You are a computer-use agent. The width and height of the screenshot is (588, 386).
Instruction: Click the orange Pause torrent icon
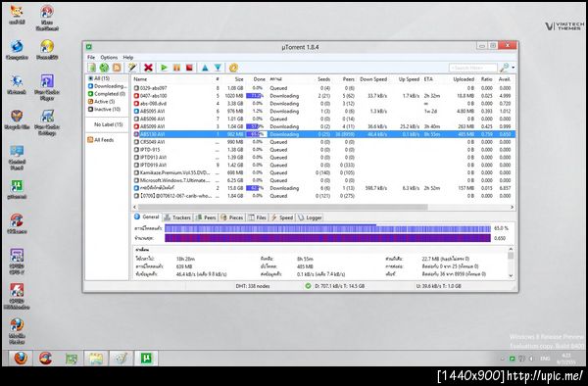click(176, 68)
